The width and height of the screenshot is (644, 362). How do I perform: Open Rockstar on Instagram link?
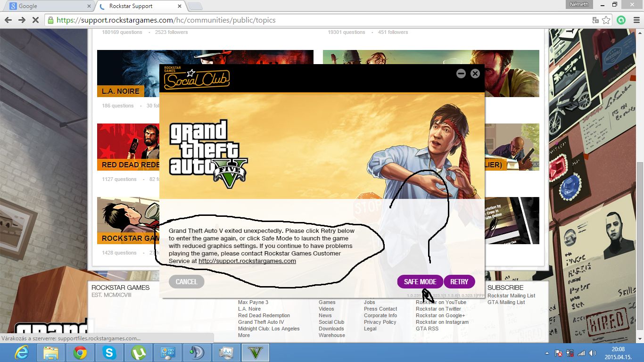tap(442, 322)
